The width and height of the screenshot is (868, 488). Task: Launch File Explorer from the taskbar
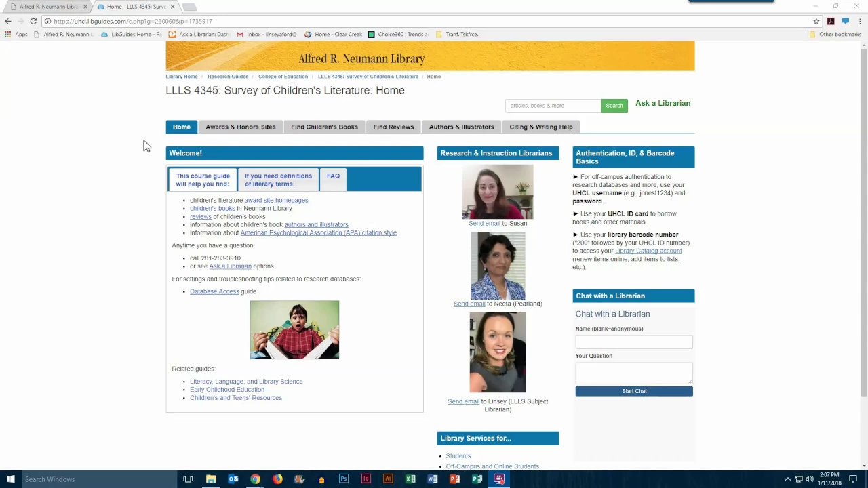tap(211, 479)
